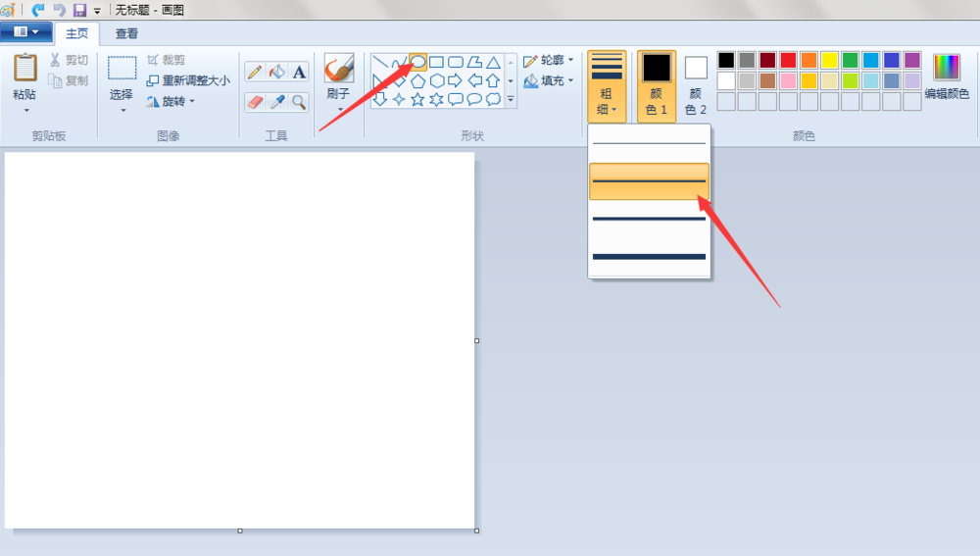Expand the shapes gallery More arrow

coord(511,99)
